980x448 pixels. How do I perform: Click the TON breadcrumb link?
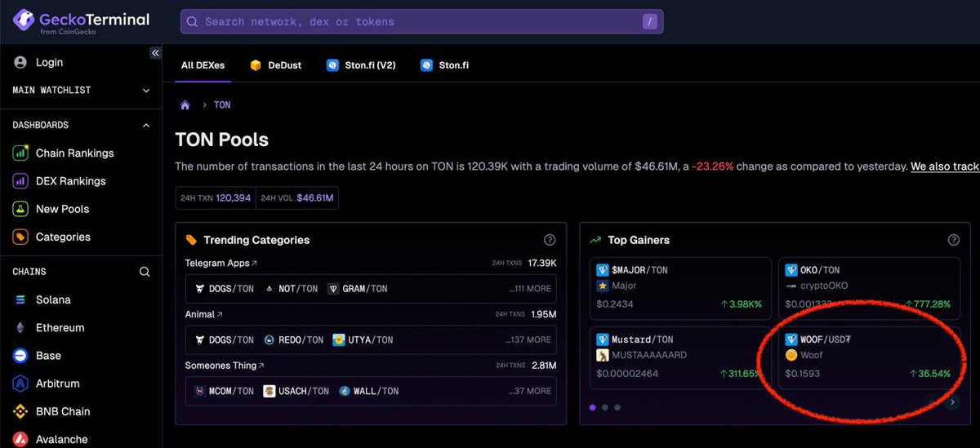coord(222,105)
